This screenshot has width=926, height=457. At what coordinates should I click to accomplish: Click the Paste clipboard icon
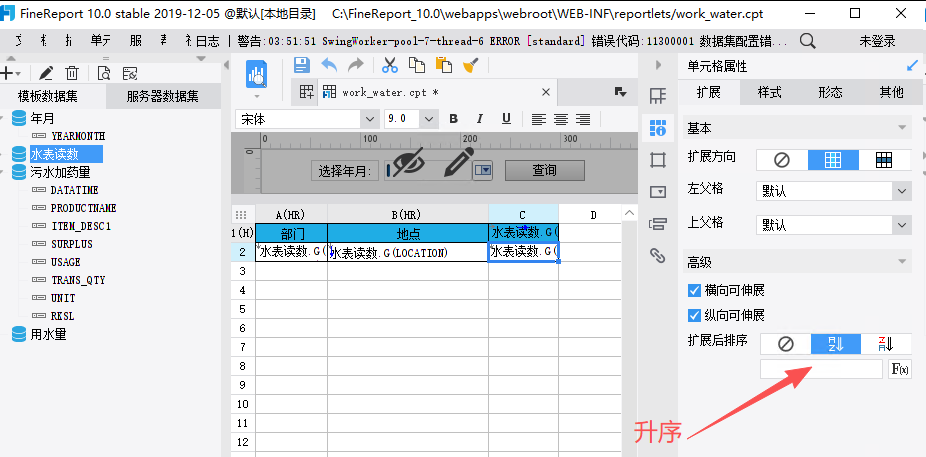(444, 64)
